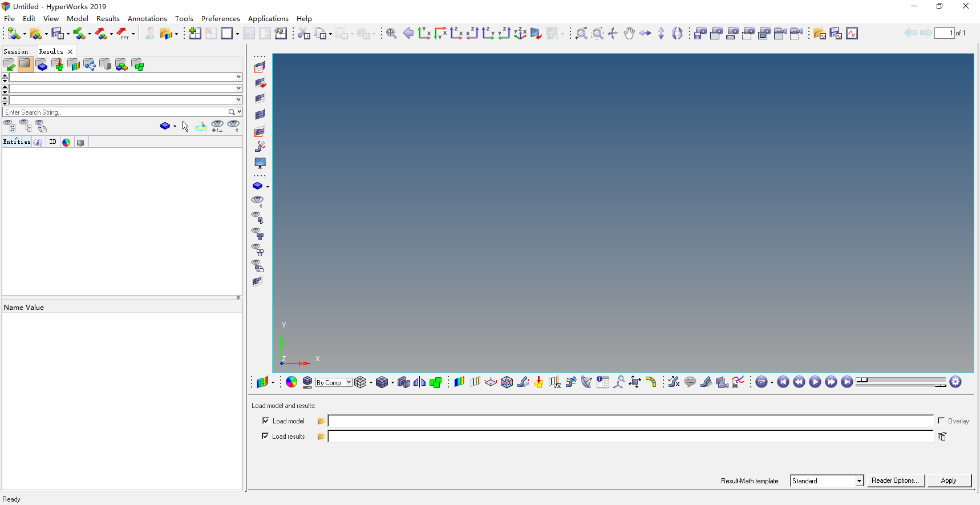Viewport: 980px width, 505px height.
Task: Click the Add Page green plus icon
Action: pos(195,34)
